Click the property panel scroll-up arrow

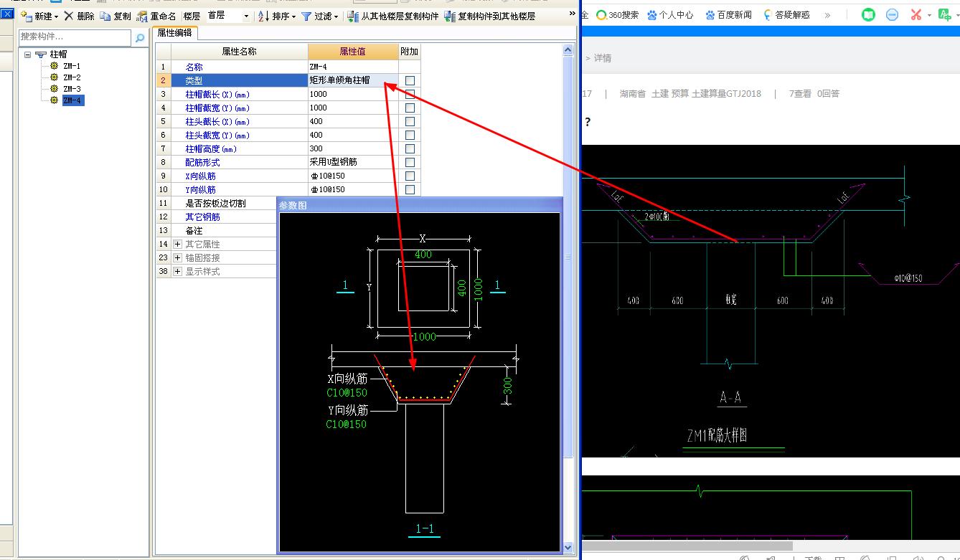568,50
